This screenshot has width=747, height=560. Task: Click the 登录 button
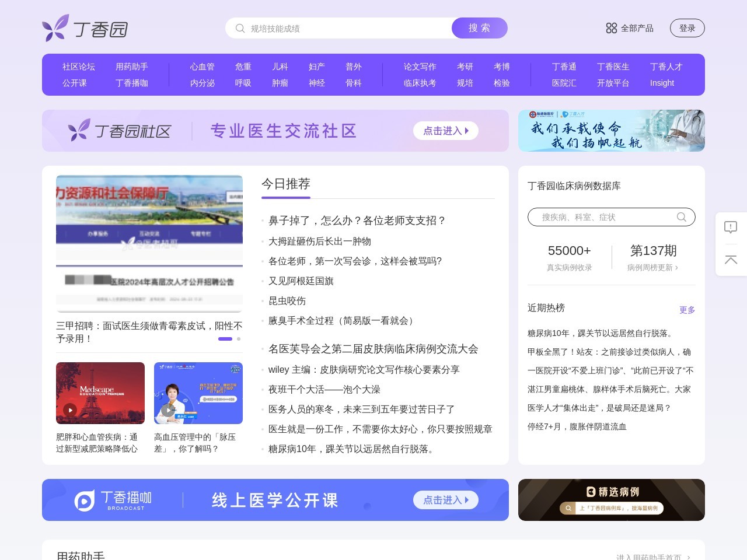[687, 28]
